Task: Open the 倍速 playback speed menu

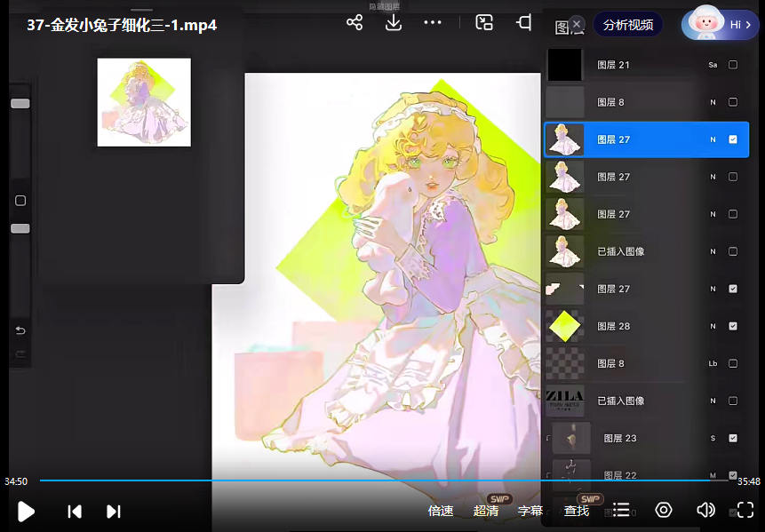Action: coord(441,511)
